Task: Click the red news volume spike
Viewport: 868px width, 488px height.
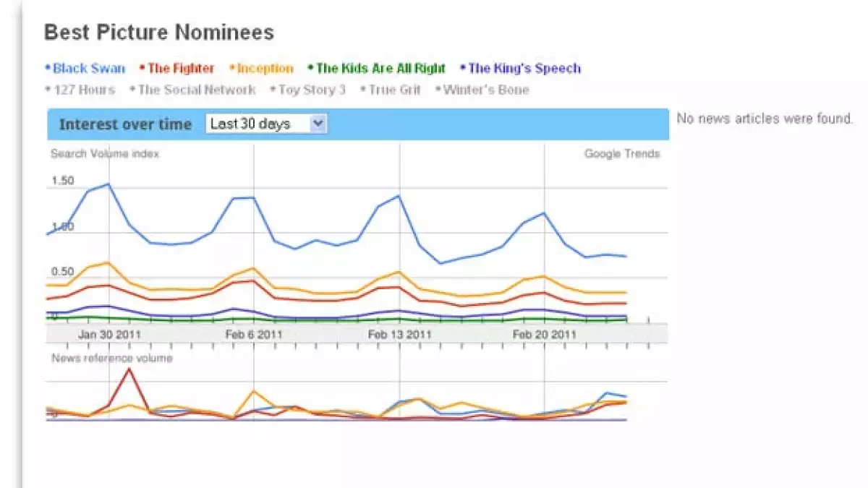Action: point(129,370)
